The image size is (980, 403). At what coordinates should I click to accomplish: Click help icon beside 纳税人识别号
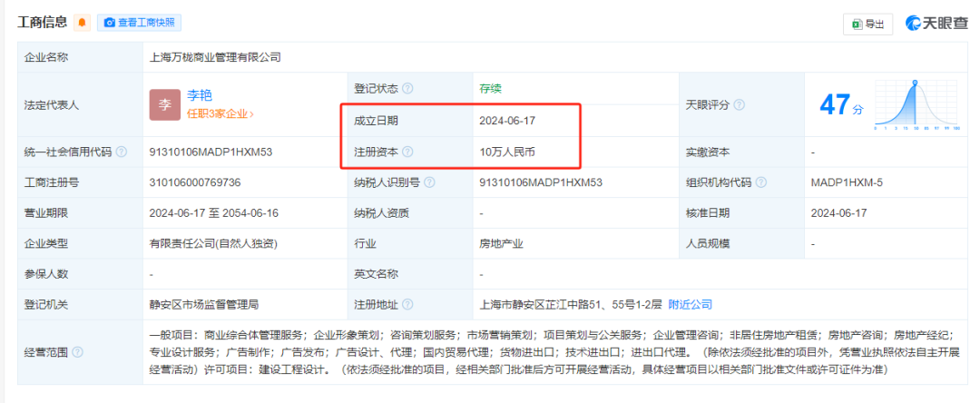point(431,183)
